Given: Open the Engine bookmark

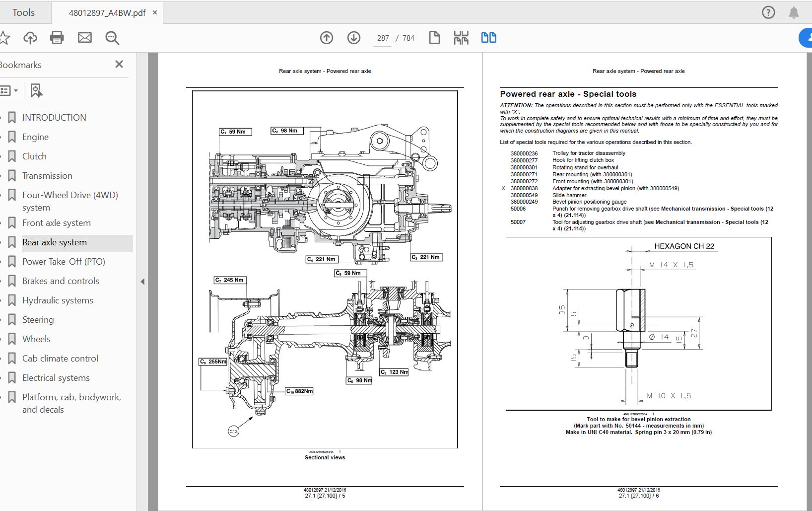Looking at the screenshot, I should pos(35,137).
